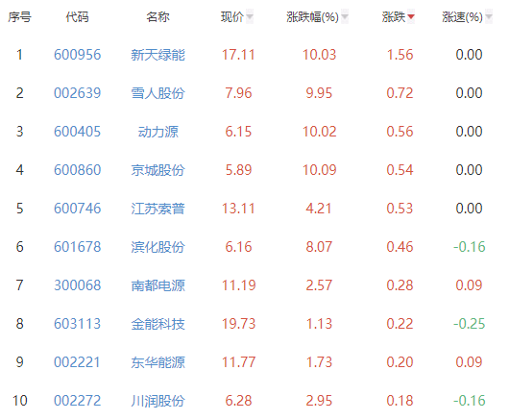Screen dimensions: 509x420
Task: Click the 10.03 percent change value
Action: pos(320,55)
